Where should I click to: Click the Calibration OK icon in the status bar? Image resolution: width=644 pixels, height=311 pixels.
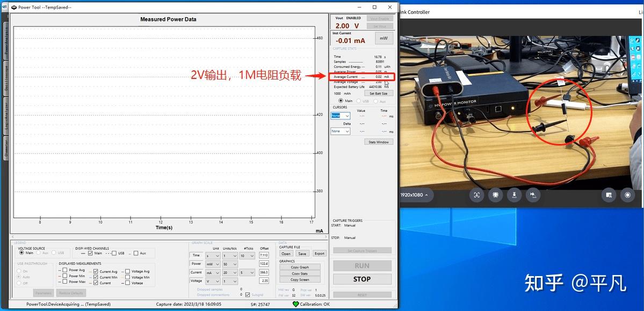click(295, 303)
